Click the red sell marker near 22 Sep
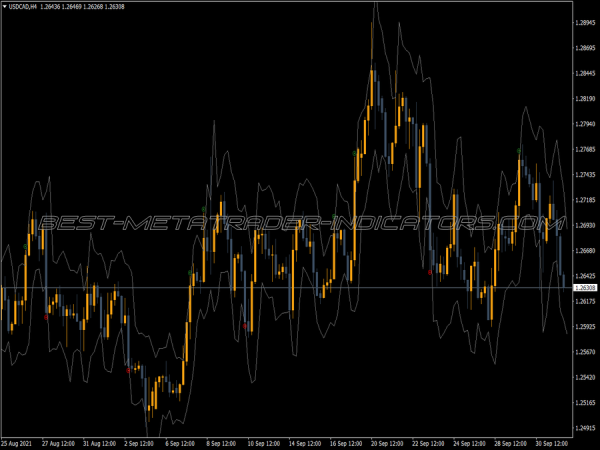Viewport: 600px width, 450px height. (430, 272)
